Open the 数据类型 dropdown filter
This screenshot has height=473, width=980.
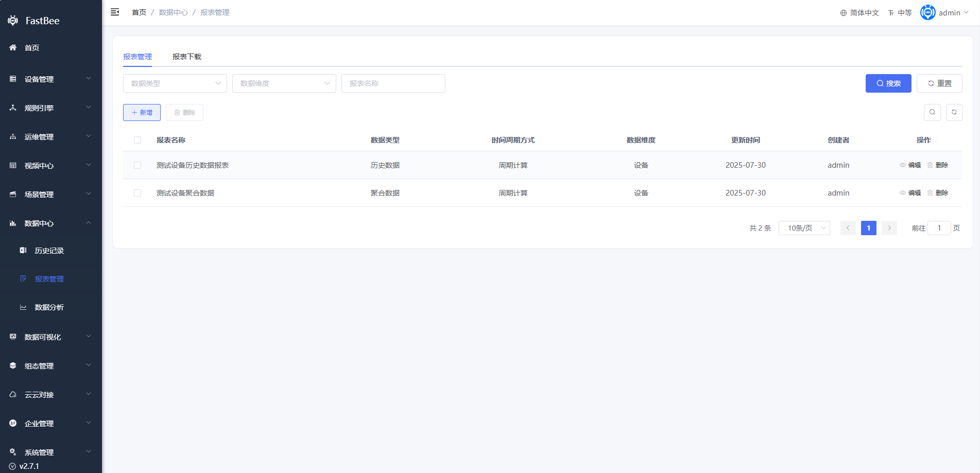click(x=175, y=83)
